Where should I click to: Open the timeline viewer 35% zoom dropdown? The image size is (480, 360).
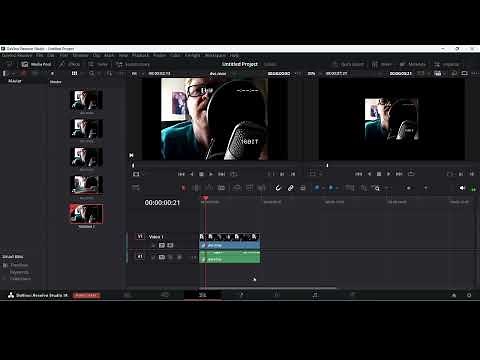pyautogui.click(x=313, y=73)
